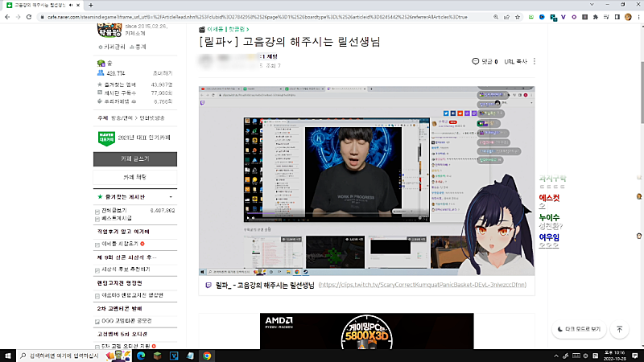Open the 고멤티콘 공모전 board link
The height and width of the screenshot is (362, 644).
126,321
